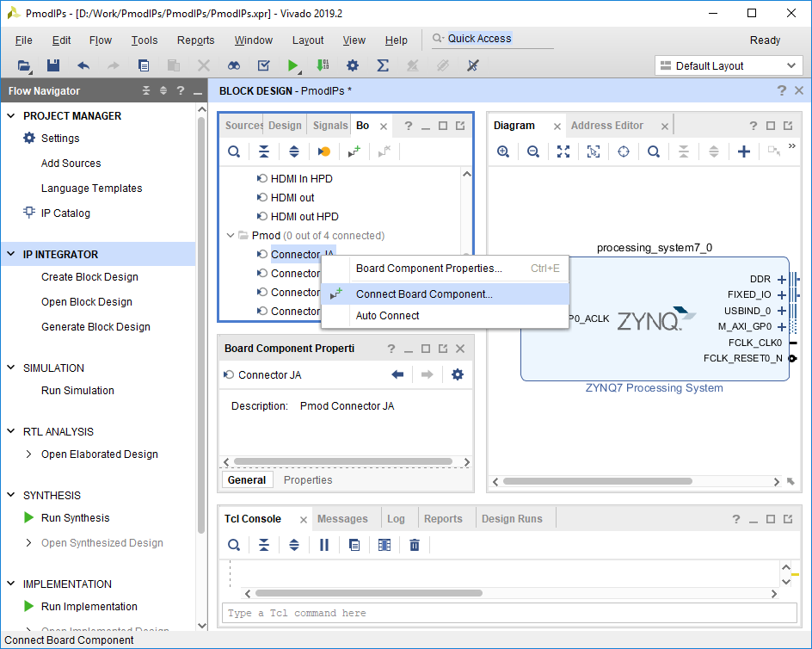Image resolution: width=812 pixels, height=649 pixels.
Task: Fit the Diagram to window
Action: click(563, 151)
